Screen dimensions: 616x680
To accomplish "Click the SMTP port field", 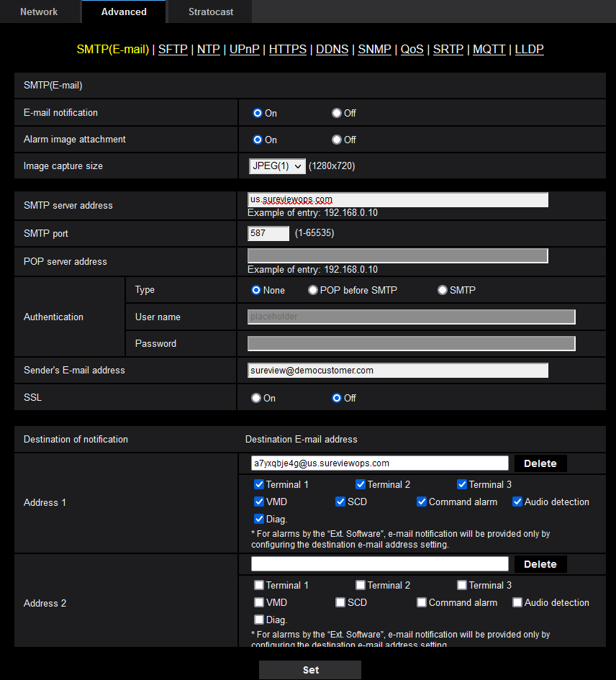I will point(268,233).
